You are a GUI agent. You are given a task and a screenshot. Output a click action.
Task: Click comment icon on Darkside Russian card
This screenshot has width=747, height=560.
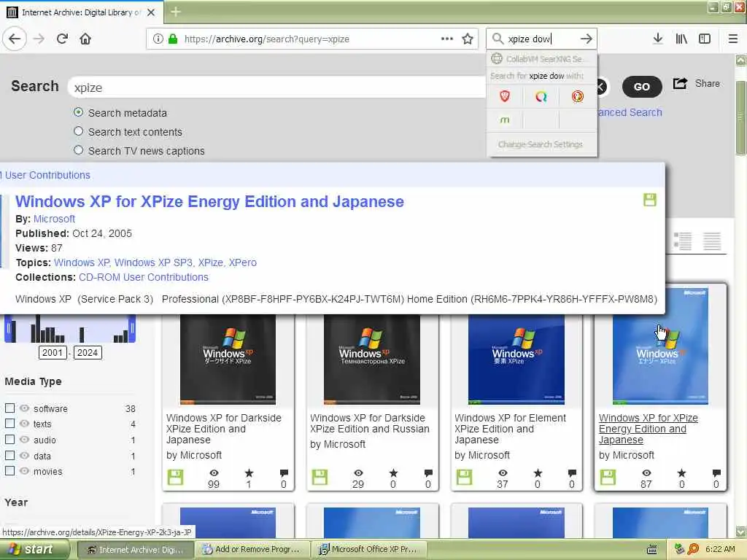427,472
